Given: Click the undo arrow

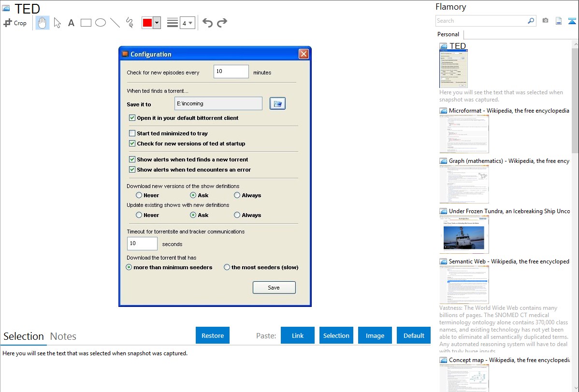Looking at the screenshot, I should (x=207, y=23).
